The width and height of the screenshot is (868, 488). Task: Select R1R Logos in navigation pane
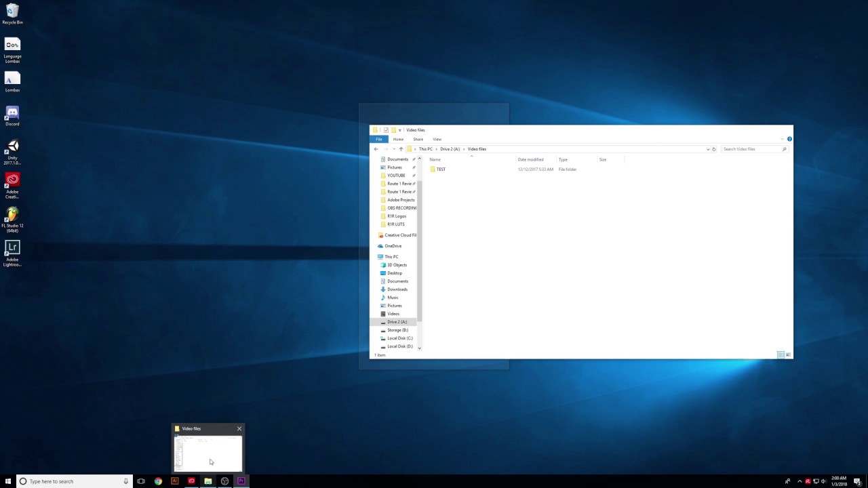coord(397,216)
